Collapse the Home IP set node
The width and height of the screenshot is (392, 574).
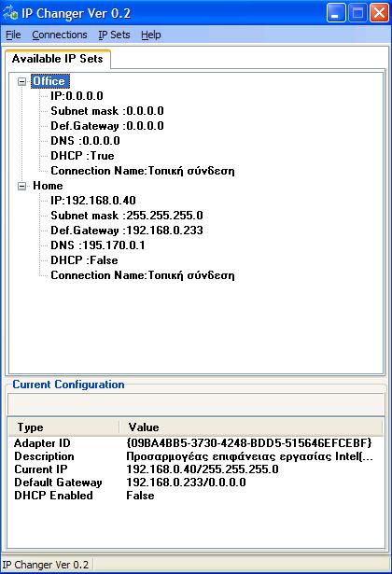click(22, 186)
